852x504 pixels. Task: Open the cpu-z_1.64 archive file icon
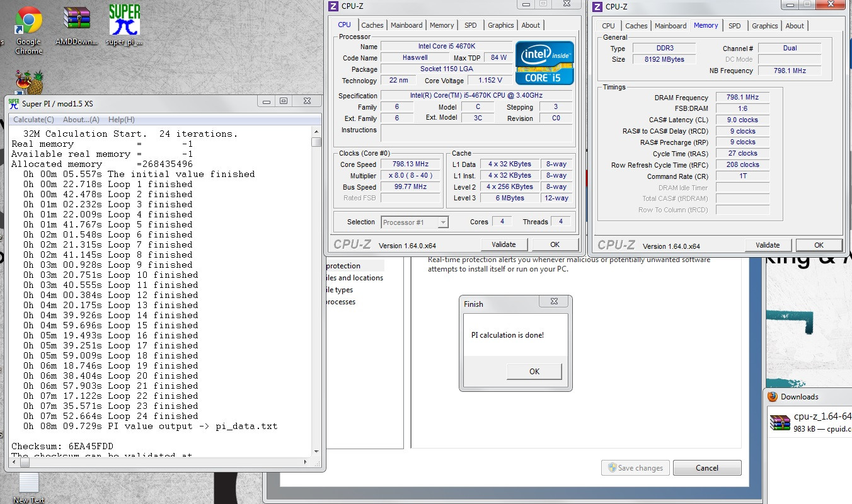pyautogui.click(x=780, y=423)
